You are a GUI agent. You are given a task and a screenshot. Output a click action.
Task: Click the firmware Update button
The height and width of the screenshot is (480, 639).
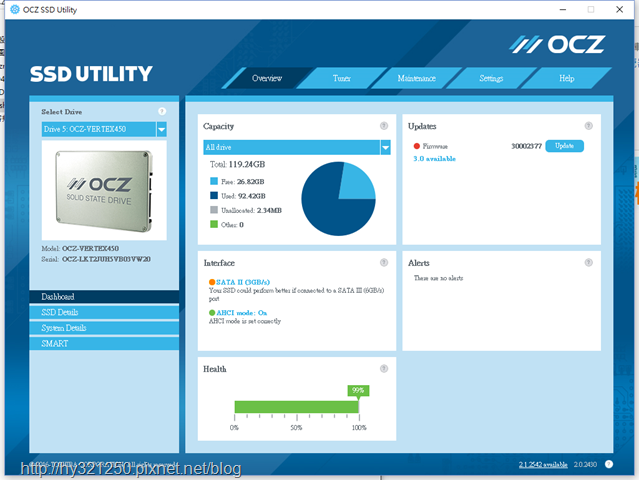(x=564, y=146)
